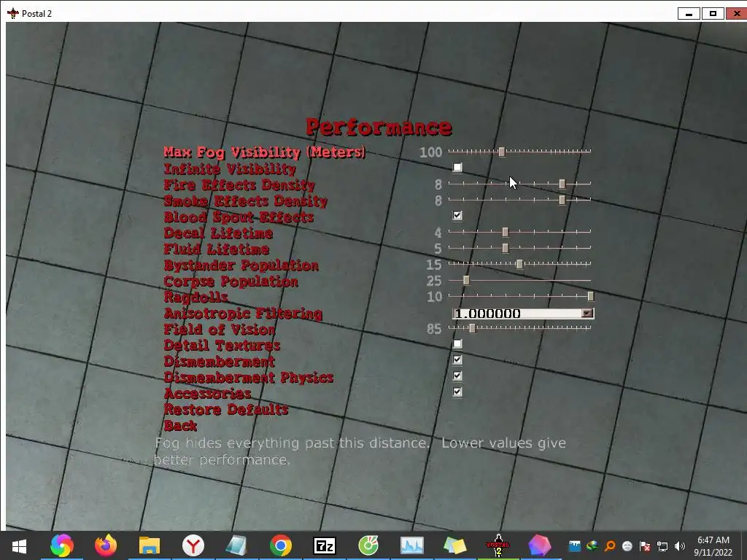Viewport: 747px width, 560px height.
Task: Click the Ragdolls slider handle
Action: [591, 296]
